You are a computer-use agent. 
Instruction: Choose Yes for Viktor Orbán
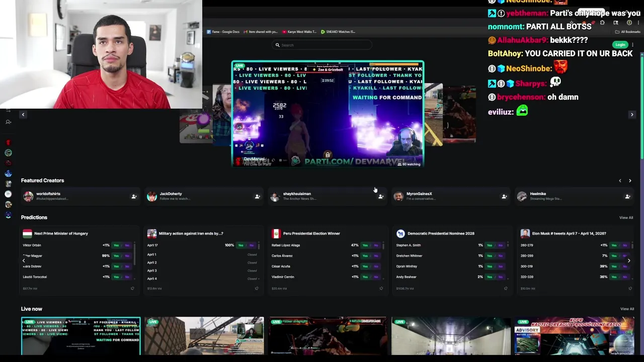click(116, 245)
